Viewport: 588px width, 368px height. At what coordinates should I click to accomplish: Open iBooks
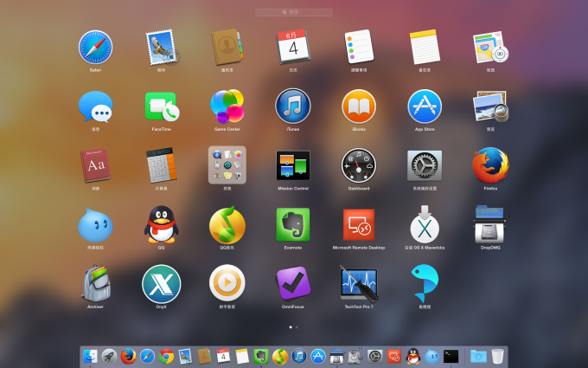[359, 107]
